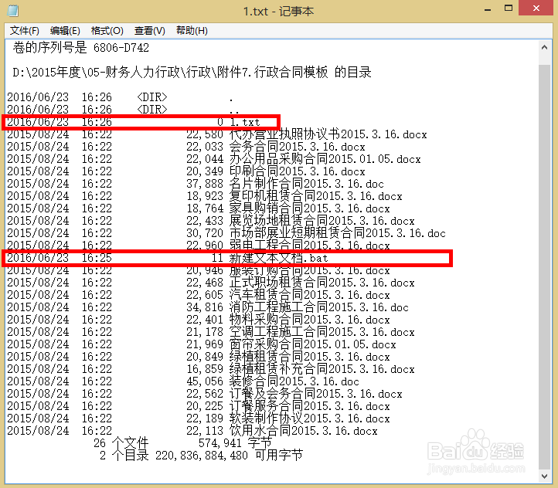Click the line 卷的序列号是 6806-D742

click(x=81, y=48)
